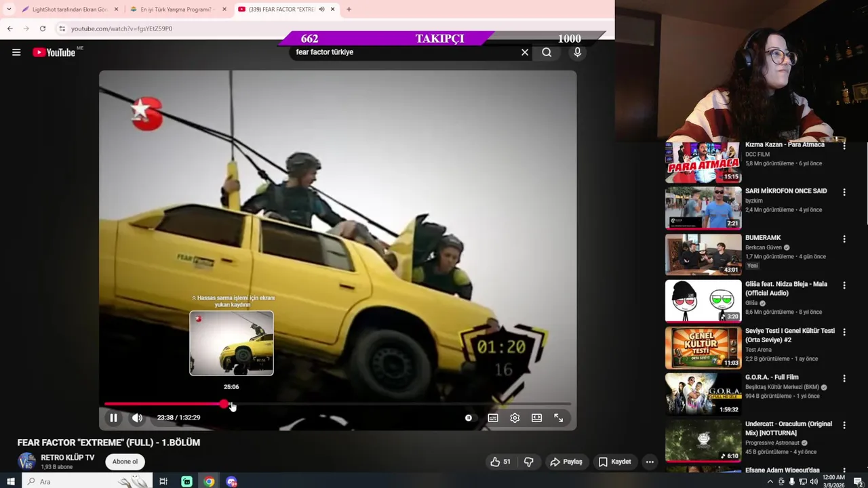This screenshot has height=488, width=868.
Task: Open Undercatt - Oraculum video title
Action: click(x=789, y=428)
